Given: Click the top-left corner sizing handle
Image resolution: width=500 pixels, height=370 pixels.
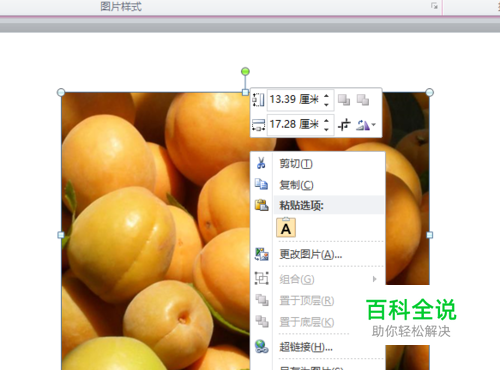Looking at the screenshot, I should [61, 92].
